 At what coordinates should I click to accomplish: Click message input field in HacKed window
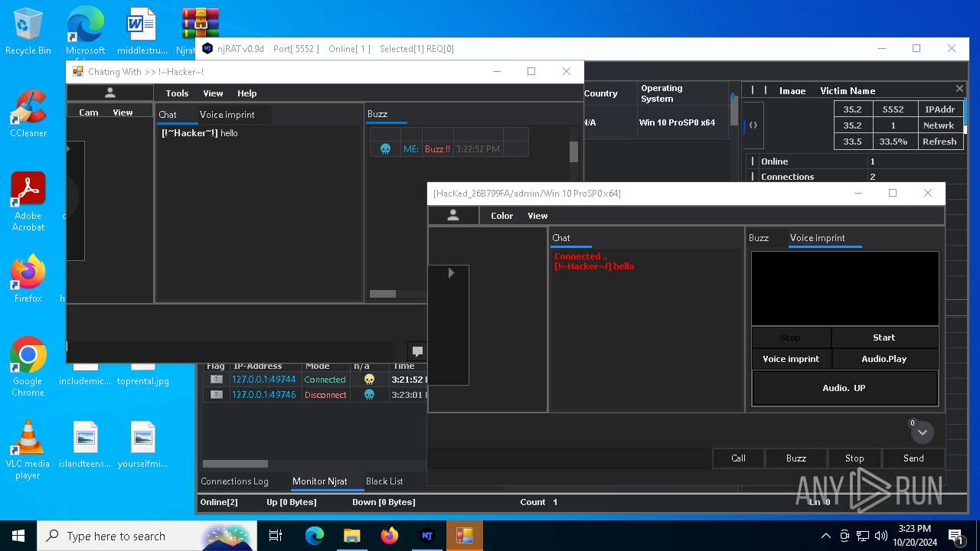point(569,458)
